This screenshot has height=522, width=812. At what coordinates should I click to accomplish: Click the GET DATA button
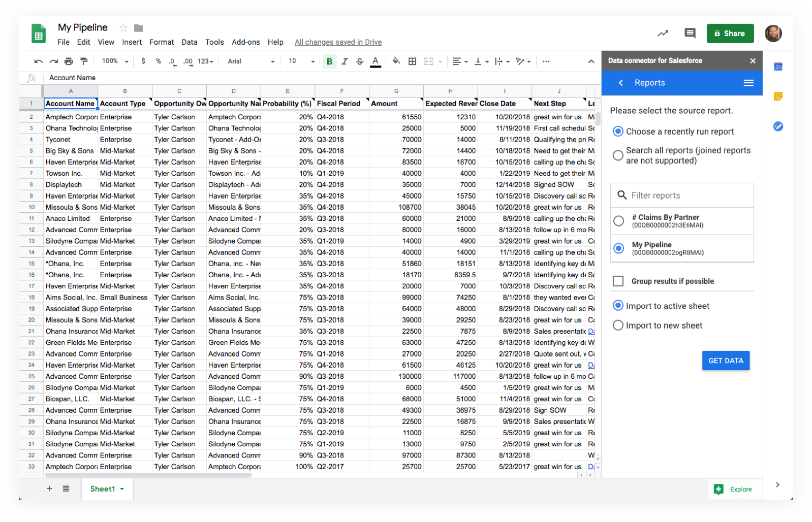pos(726,361)
